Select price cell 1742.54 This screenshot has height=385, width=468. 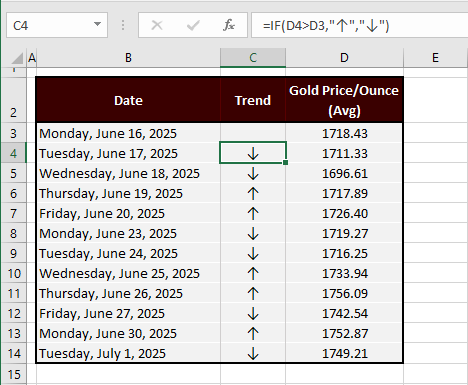point(344,313)
